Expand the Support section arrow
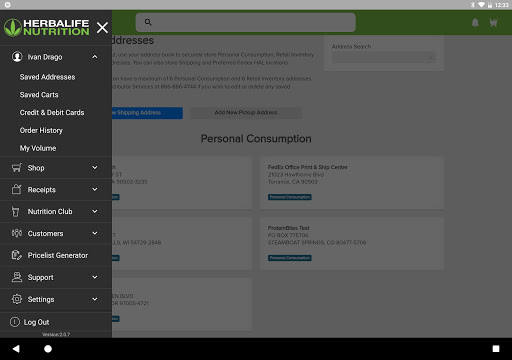The height and width of the screenshot is (360, 512). 95,277
